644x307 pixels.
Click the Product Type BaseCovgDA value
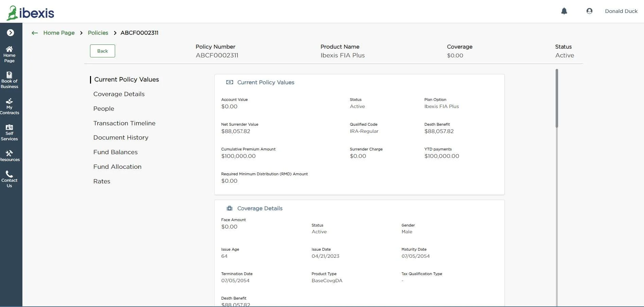(x=327, y=281)
